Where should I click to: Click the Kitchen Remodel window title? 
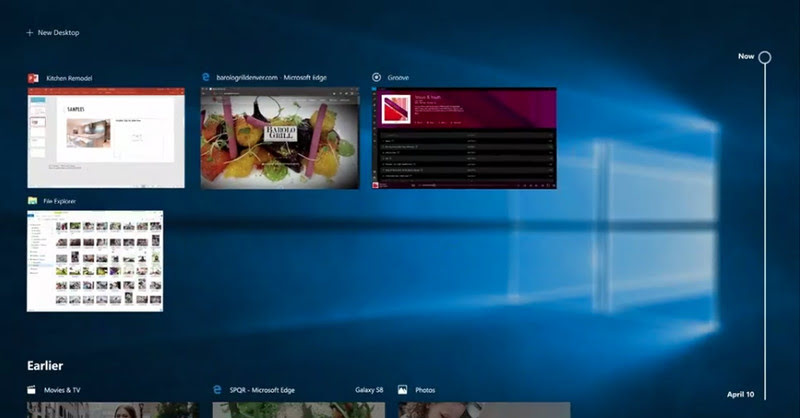(68, 77)
